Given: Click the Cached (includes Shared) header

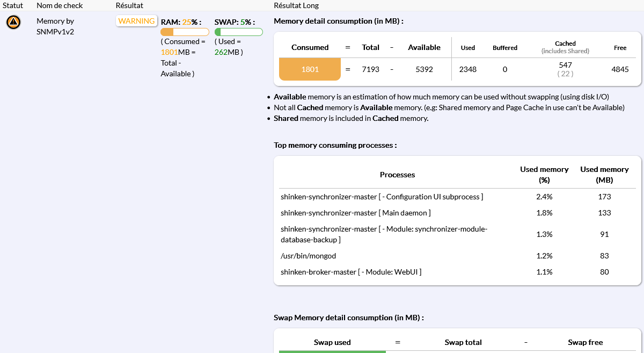Looking at the screenshot, I should [x=565, y=47].
